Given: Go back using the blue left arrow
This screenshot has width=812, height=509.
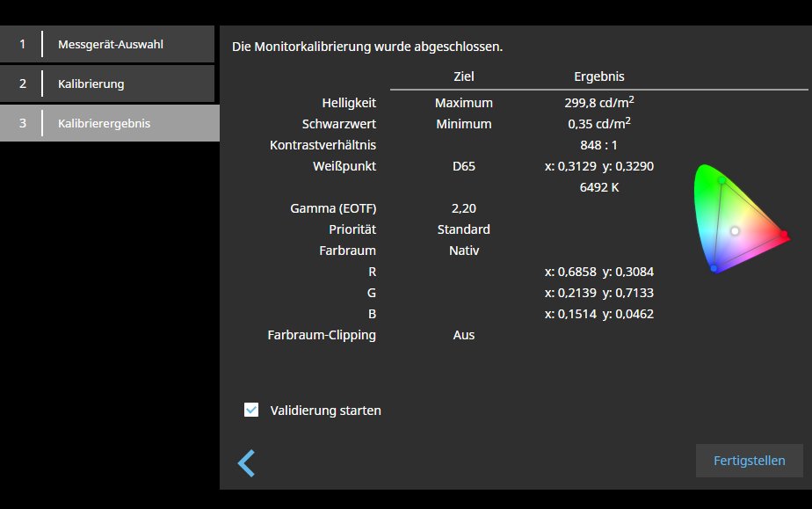Looking at the screenshot, I should pyautogui.click(x=247, y=462).
